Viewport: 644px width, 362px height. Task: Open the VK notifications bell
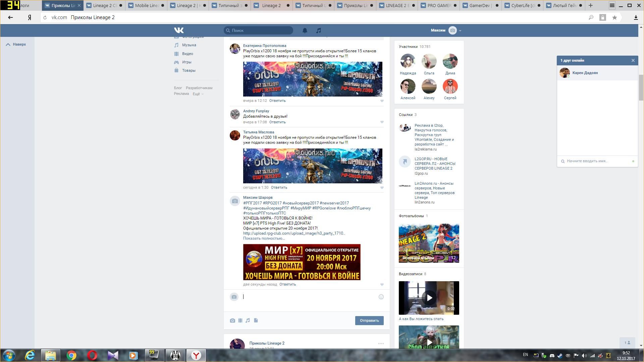point(305,31)
